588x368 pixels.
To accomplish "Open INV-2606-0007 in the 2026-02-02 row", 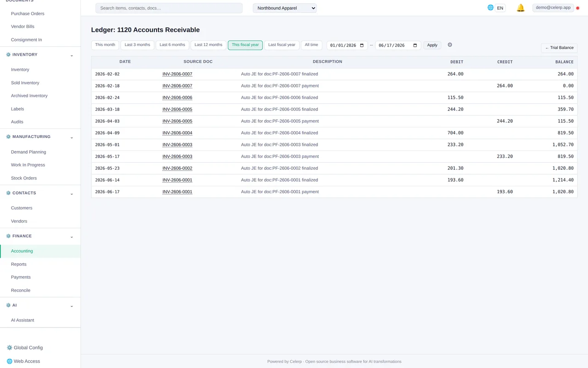I will pos(177,74).
